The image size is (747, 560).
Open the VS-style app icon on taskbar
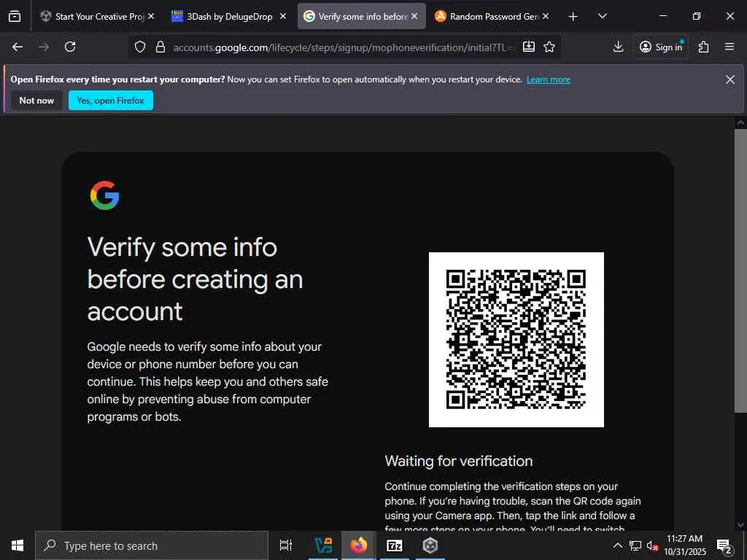pos(323,545)
